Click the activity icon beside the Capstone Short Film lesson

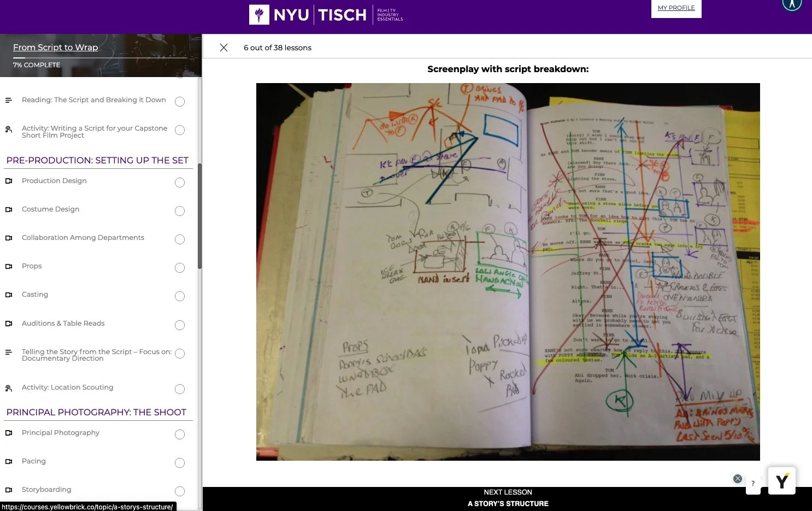tap(9, 130)
